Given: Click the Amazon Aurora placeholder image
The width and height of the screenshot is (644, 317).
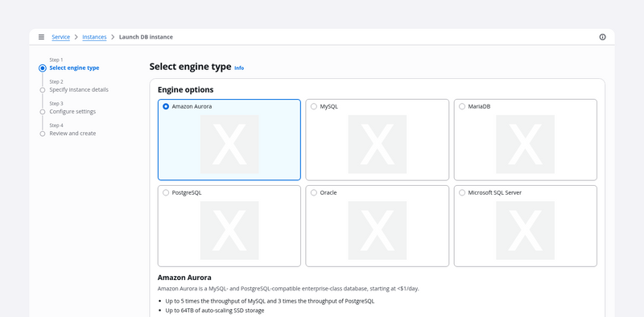Looking at the screenshot, I should [x=229, y=144].
